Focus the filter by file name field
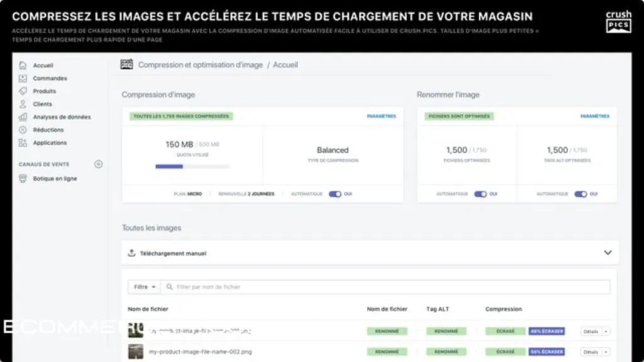This screenshot has width=644, height=362. 386,287
